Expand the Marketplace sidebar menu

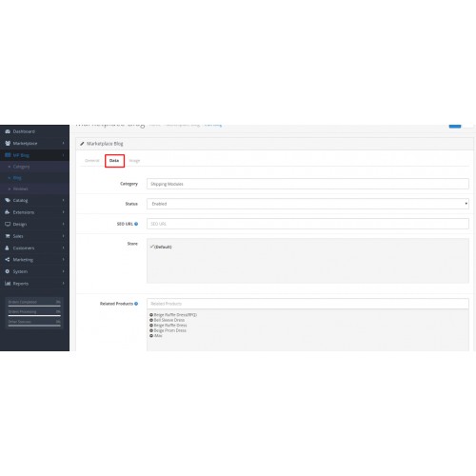click(x=34, y=144)
